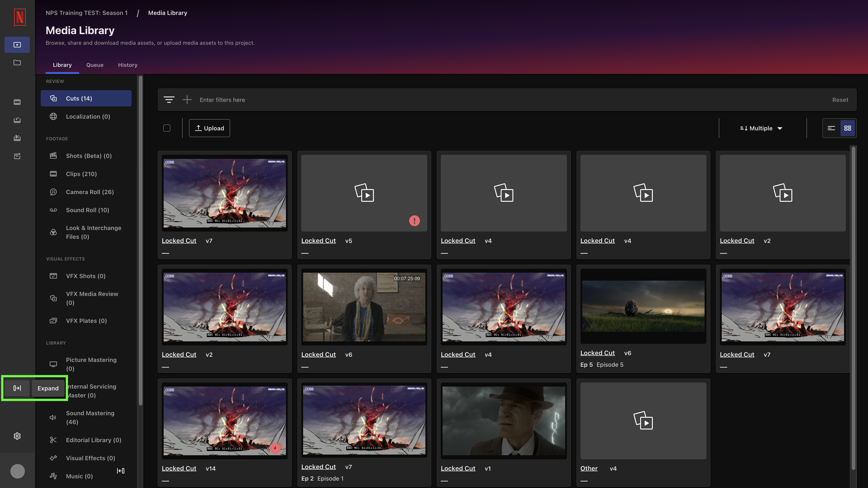
Task: Click the Camera Roll reel icon
Action: (x=53, y=192)
